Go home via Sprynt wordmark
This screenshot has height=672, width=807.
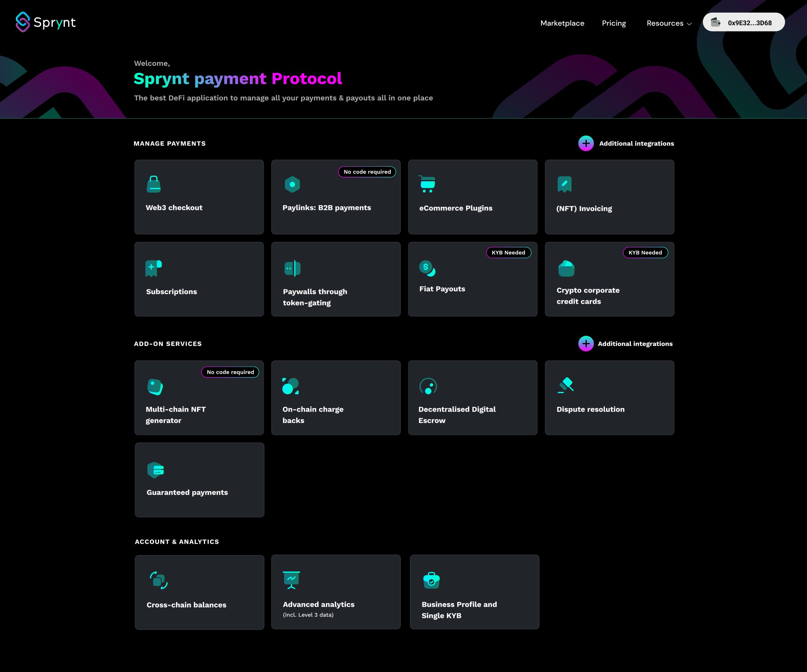pos(54,22)
